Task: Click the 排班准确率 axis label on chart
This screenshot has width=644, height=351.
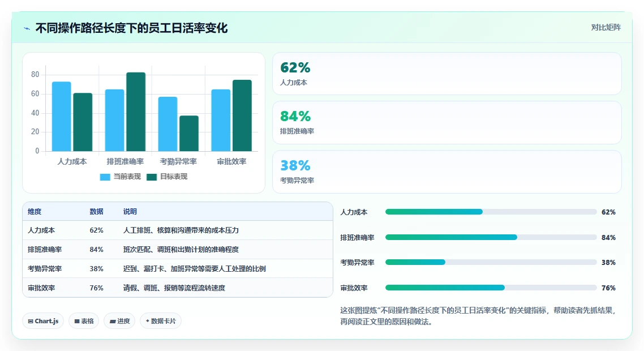Action: tap(125, 161)
